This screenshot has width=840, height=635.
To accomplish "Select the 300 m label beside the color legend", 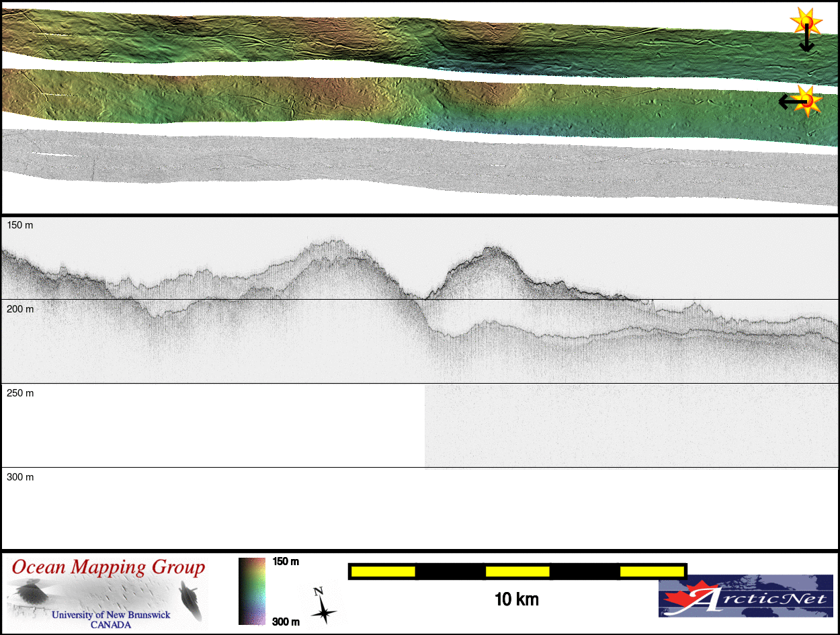I will click(x=286, y=622).
